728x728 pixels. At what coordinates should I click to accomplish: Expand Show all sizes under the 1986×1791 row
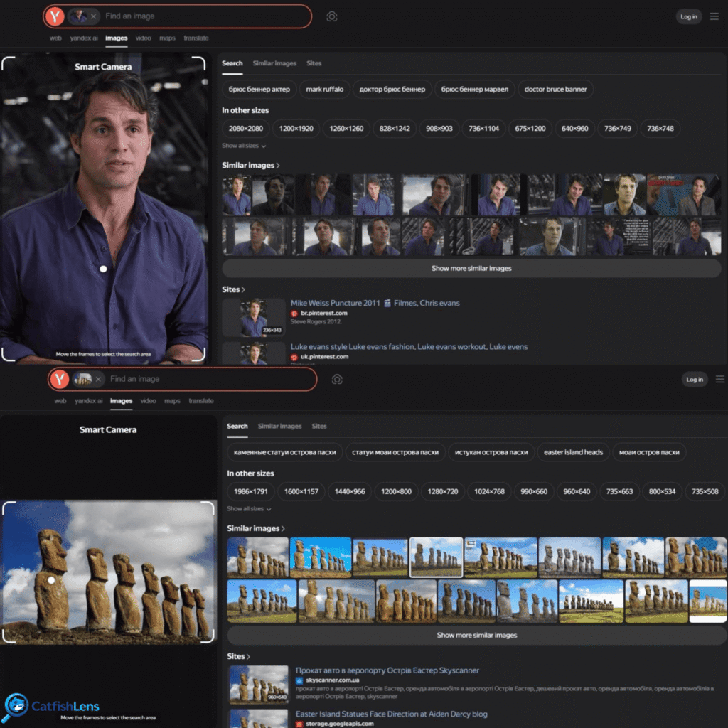click(249, 509)
